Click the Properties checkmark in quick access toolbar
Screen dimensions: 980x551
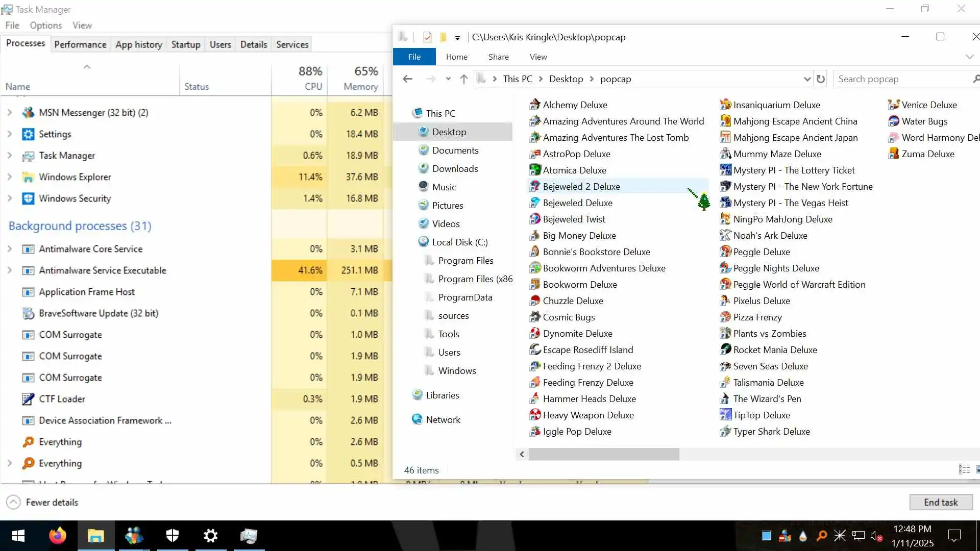(x=428, y=37)
